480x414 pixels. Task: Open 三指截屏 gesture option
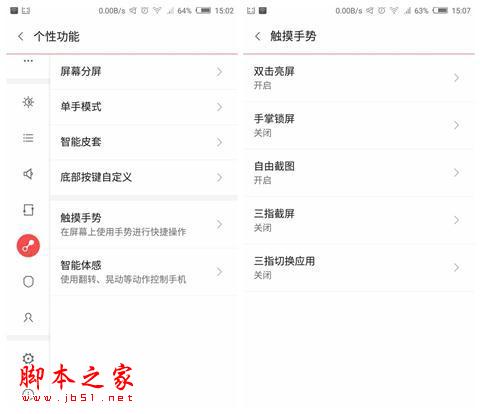(359, 220)
